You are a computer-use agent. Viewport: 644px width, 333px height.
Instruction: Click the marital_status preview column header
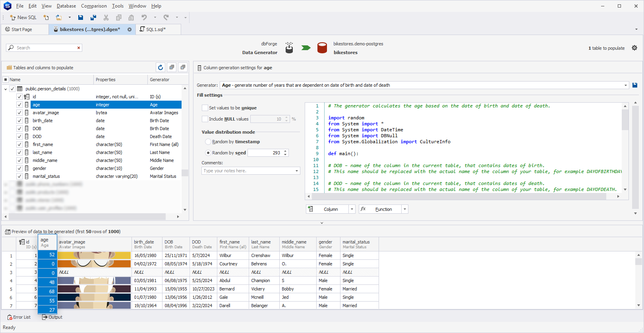click(360, 244)
